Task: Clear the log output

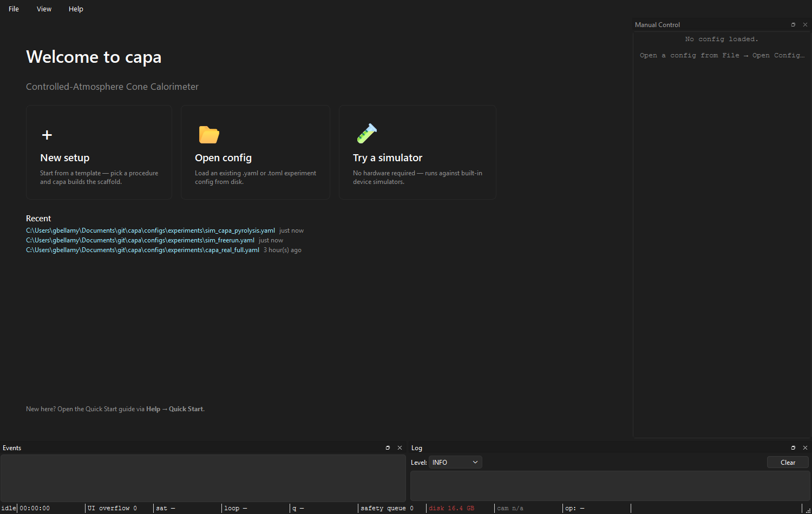Action: (x=788, y=462)
